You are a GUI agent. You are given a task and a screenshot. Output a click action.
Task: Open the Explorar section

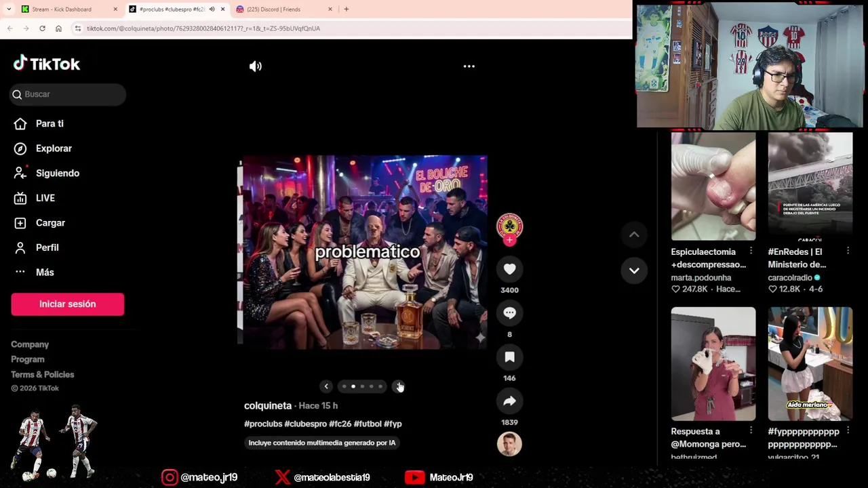[54, 148]
